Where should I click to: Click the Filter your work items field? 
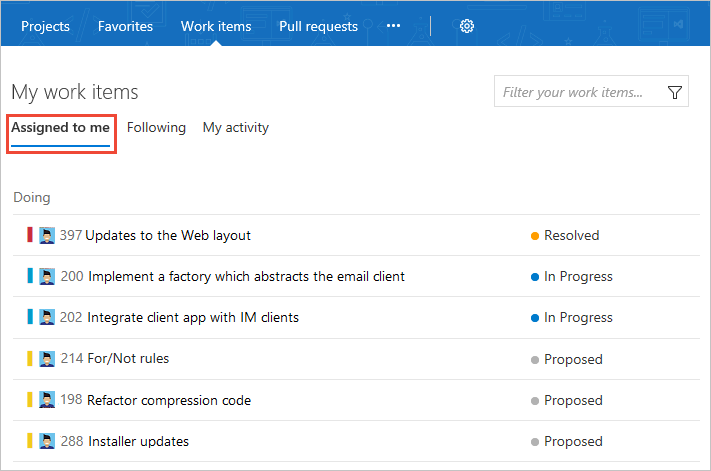point(591,91)
